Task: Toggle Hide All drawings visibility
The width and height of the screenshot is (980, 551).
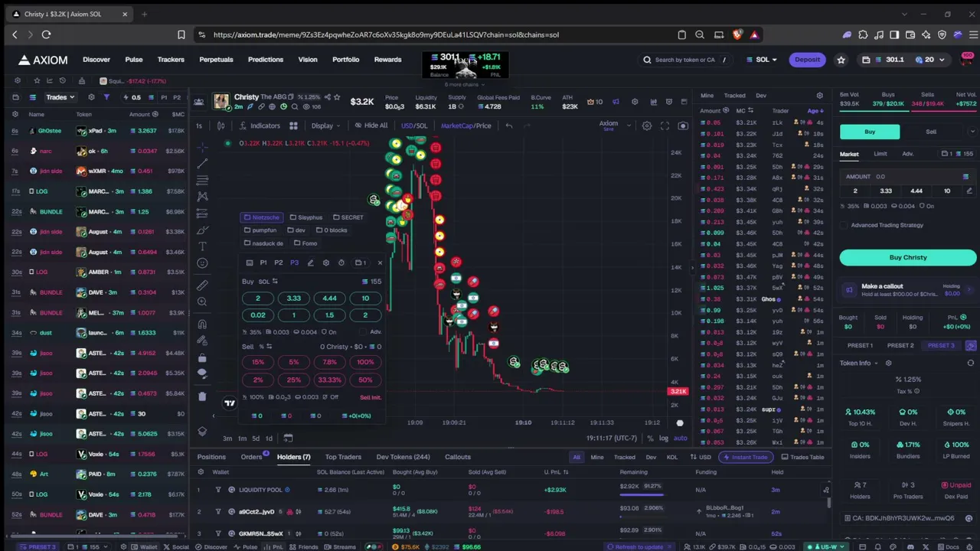Action: pos(371,126)
